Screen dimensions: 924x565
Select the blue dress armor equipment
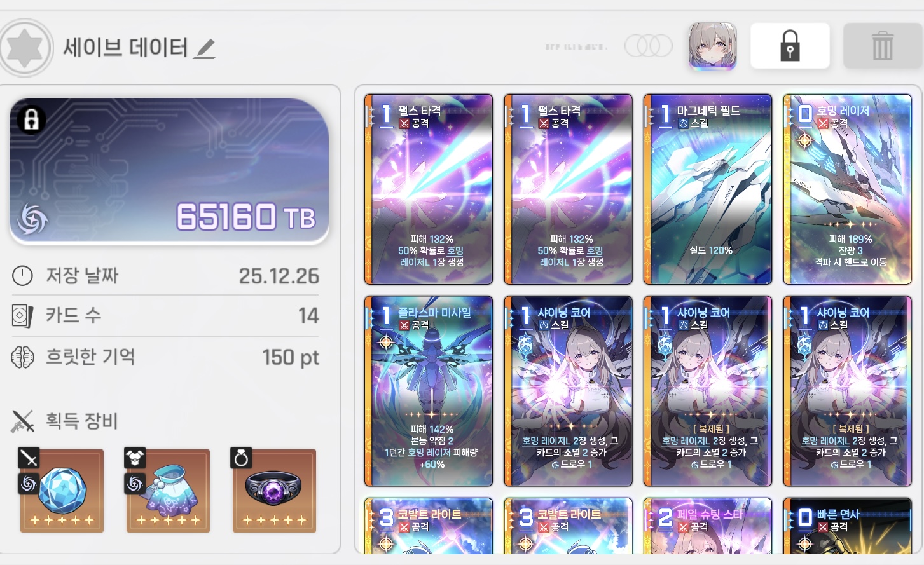tap(168, 491)
